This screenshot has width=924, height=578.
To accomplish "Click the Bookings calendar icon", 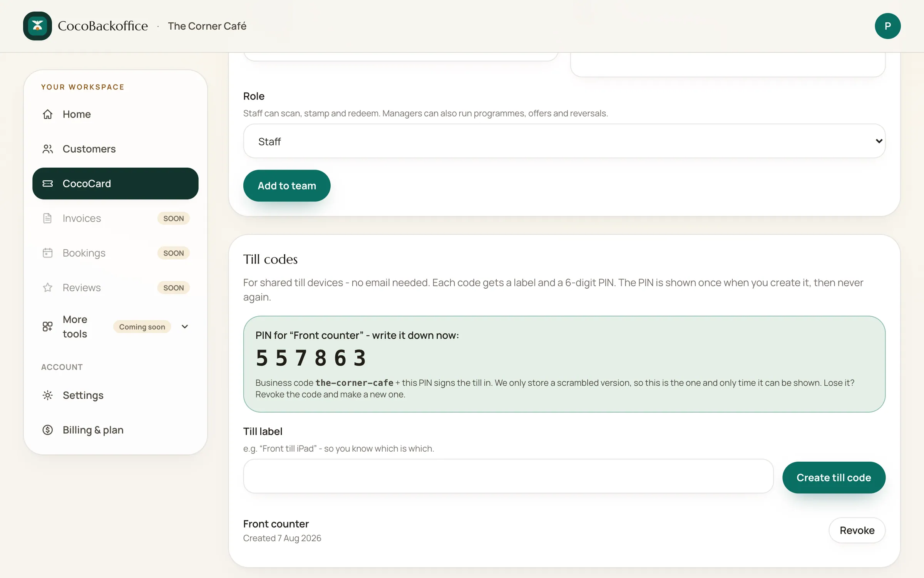I will 47,253.
